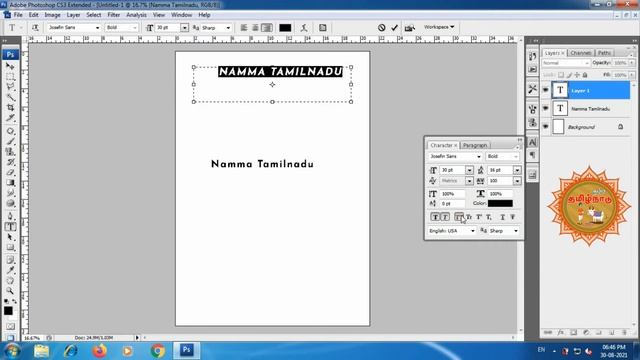Open English: USA language dropdown
This screenshot has height=360, width=640.
[x=452, y=231]
